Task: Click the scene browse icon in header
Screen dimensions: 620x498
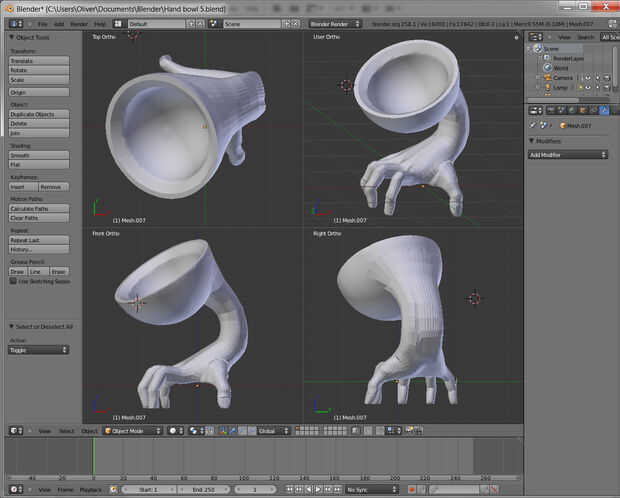Action: pyautogui.click(x=214, y=24)
